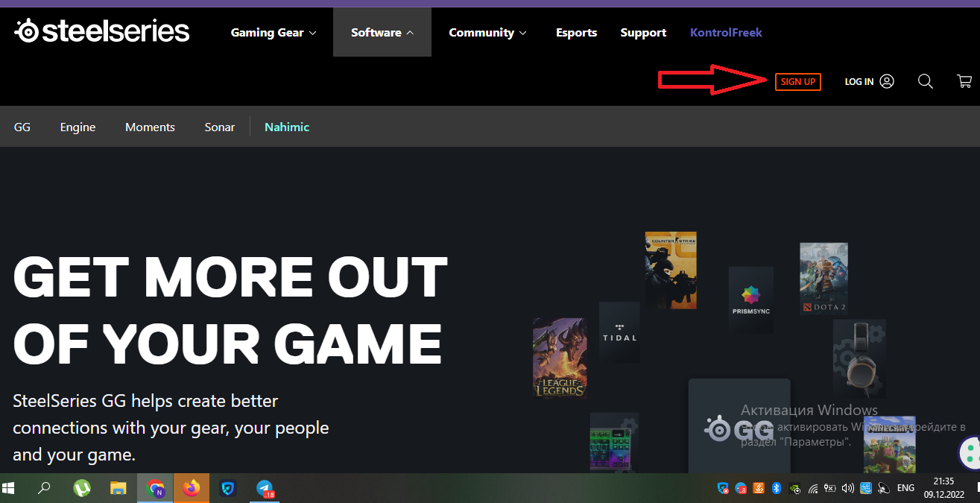Open the Esports page
980x503 pixels.
point(576,33)
